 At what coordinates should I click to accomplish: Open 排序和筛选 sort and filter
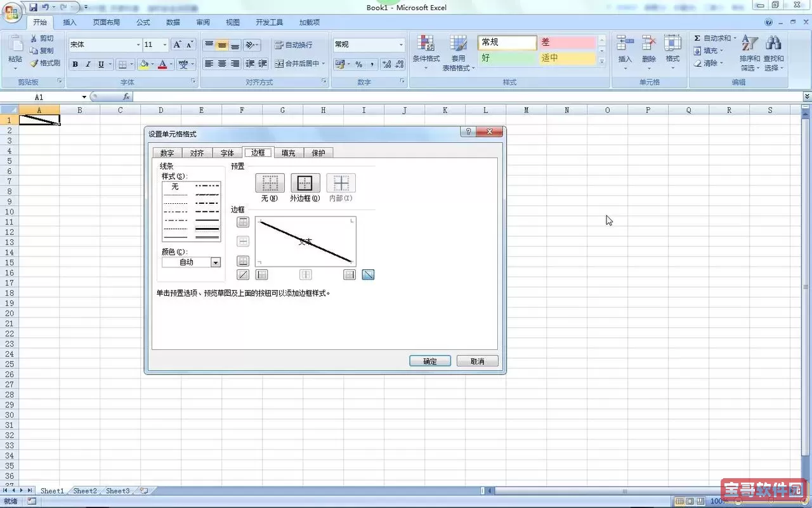pos(750,53)
